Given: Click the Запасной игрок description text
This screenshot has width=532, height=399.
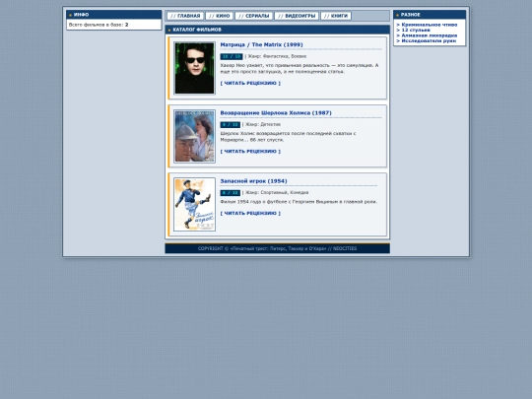Looking at the screenshot, I should click(x=299, y=202).
